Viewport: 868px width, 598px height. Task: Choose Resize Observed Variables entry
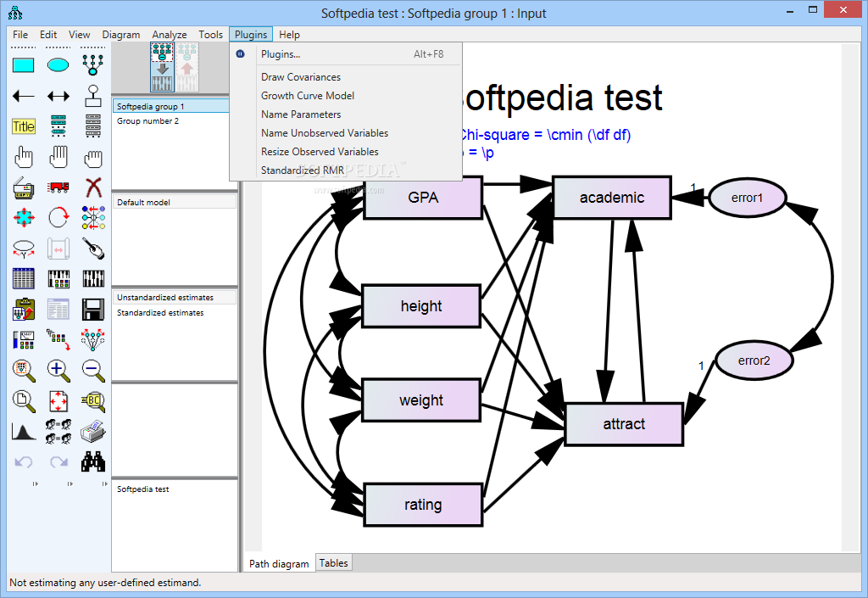tap(346, 152)
